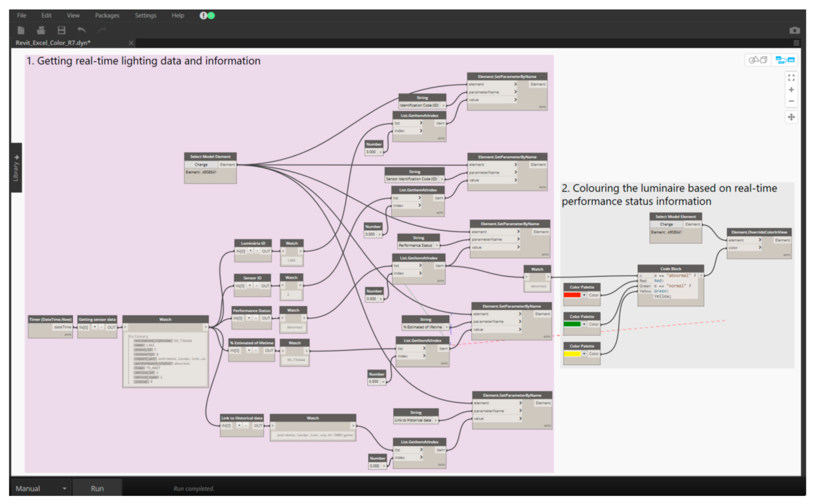Viewport: 815px width, 504px height.
Task: Click the Open file folder icon
Action: pyautogui.click(x=41, y=30)
